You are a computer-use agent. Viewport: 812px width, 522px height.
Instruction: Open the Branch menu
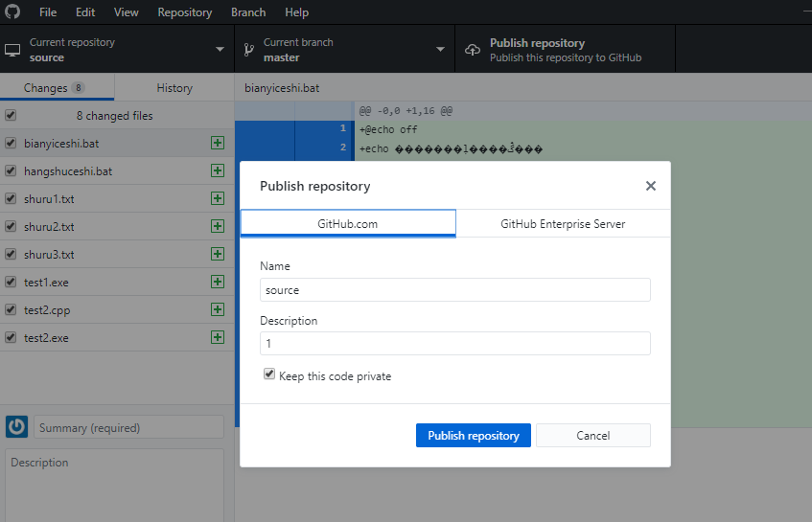(248, 12)
